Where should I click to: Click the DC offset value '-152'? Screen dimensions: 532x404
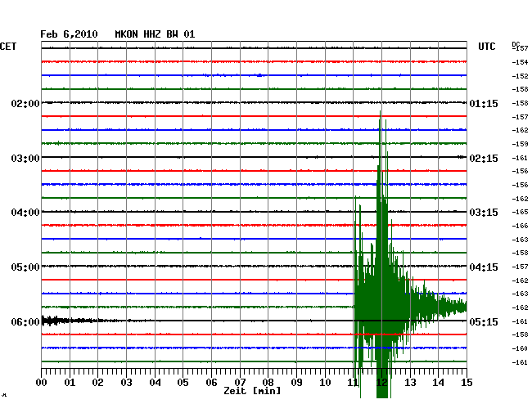[x=520, y=76]
